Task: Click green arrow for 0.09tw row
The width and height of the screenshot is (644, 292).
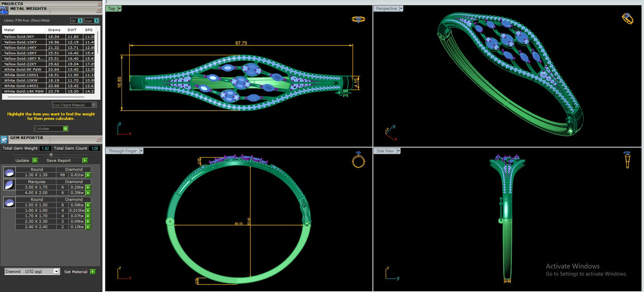Action: pyautogui.click(x=88, y=222)
